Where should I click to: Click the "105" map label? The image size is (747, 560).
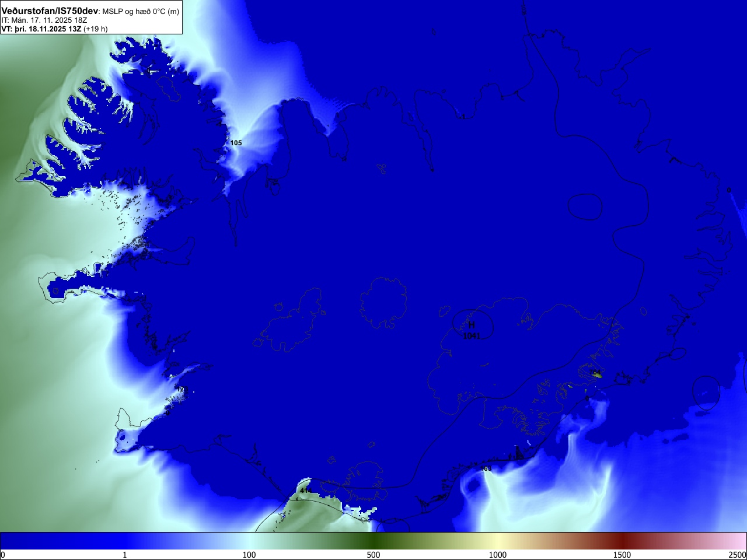point(236,143)
